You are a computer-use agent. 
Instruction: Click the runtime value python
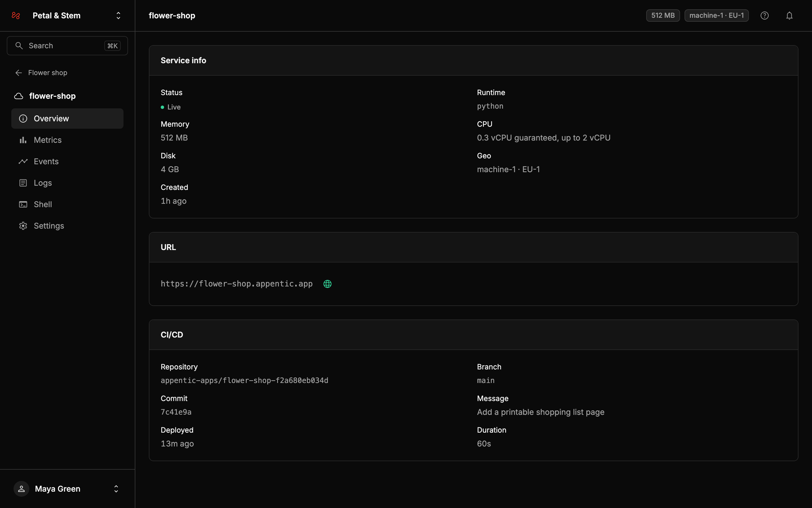490,106
